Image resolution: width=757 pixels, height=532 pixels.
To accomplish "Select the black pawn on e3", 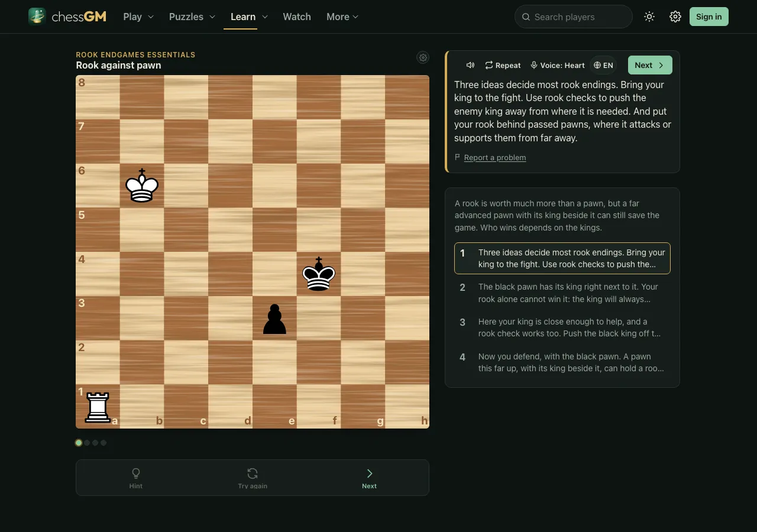I will tap(274, 318).
